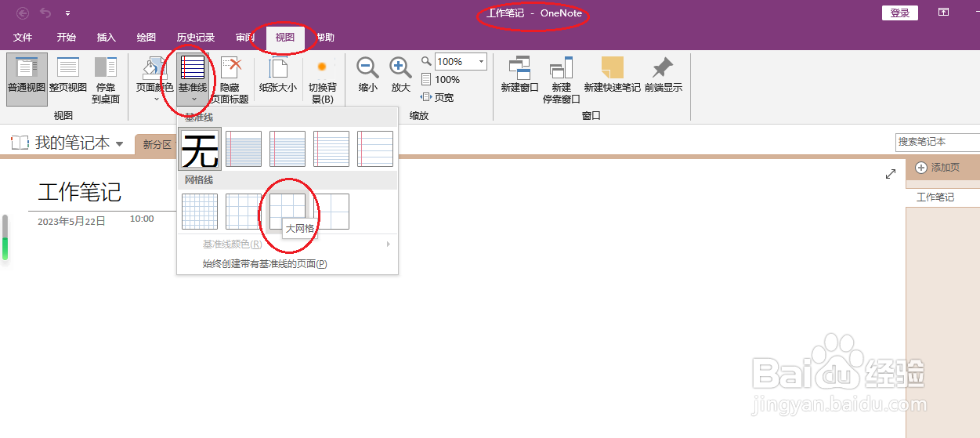Switch to the 历史记录 ribbon tab

pyautogui.click(x=196, y=38)
